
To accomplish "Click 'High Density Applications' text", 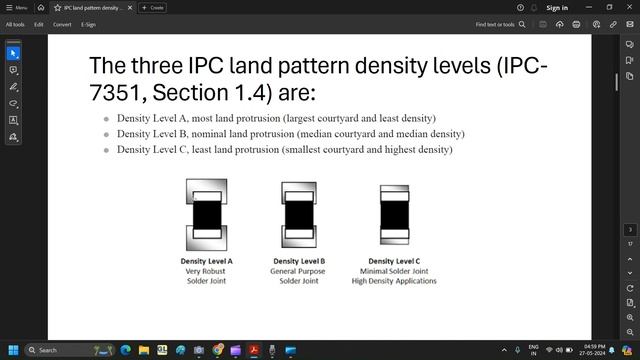I will 394,281.
